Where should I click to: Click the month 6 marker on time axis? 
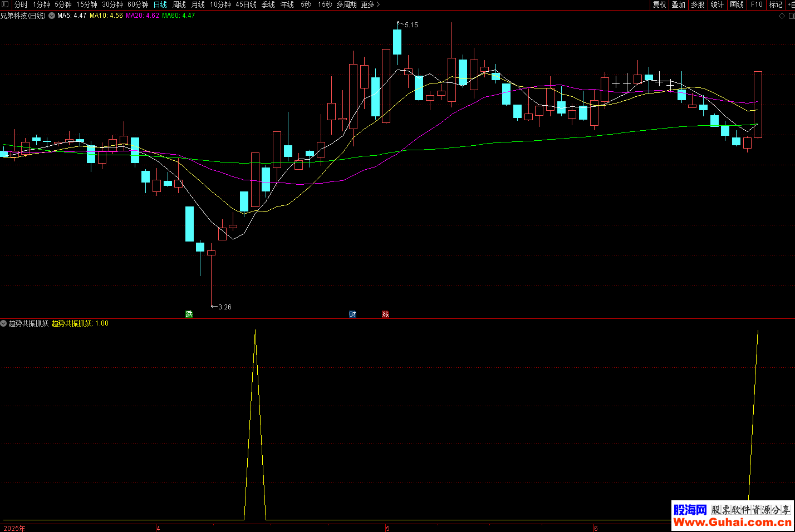(596, 528)
